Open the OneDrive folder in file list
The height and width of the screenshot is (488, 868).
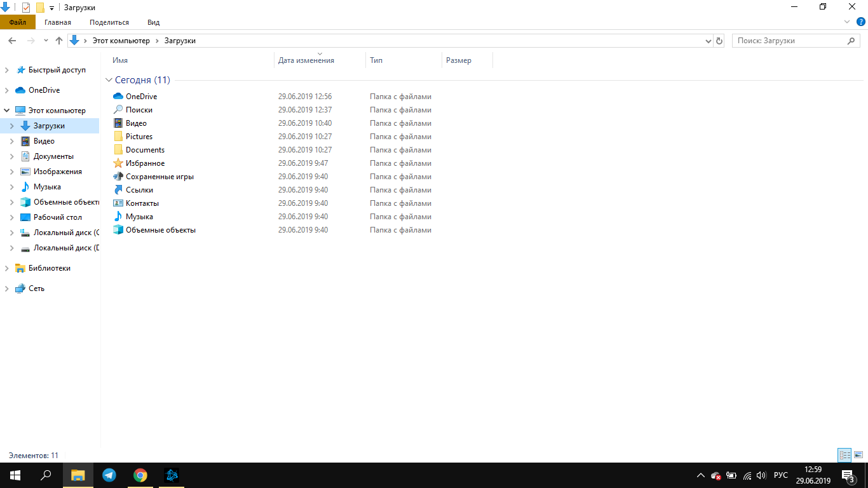tap(141, 97)
